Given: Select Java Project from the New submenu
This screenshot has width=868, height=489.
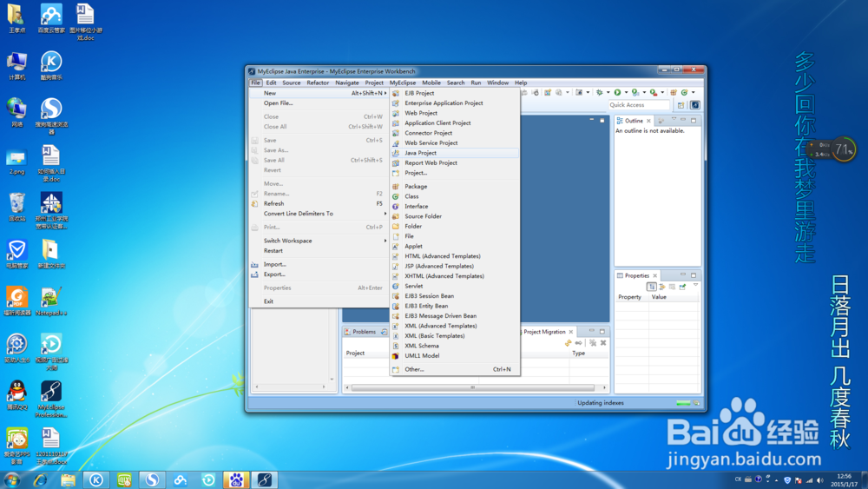Looking at the screenshot, I should point(455,153).
